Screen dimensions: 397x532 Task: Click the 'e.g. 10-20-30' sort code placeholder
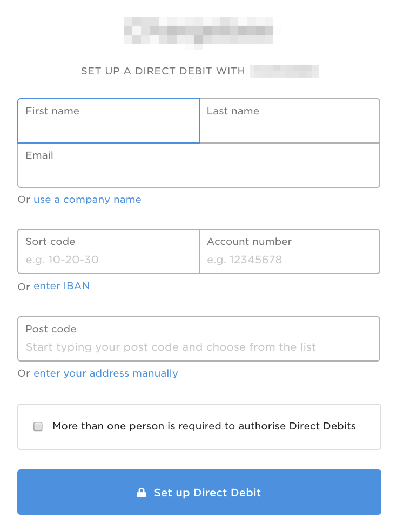click(62, 260)
